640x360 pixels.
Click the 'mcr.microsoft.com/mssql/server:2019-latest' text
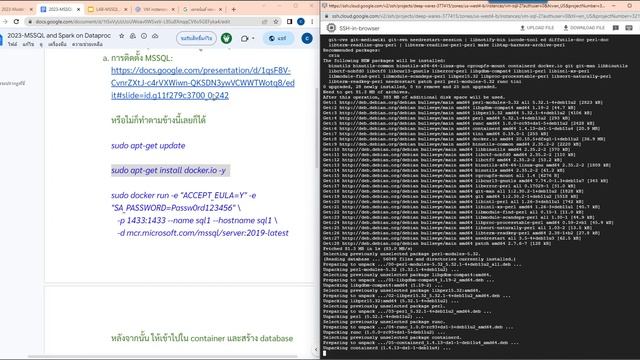(x=207, y=233)
